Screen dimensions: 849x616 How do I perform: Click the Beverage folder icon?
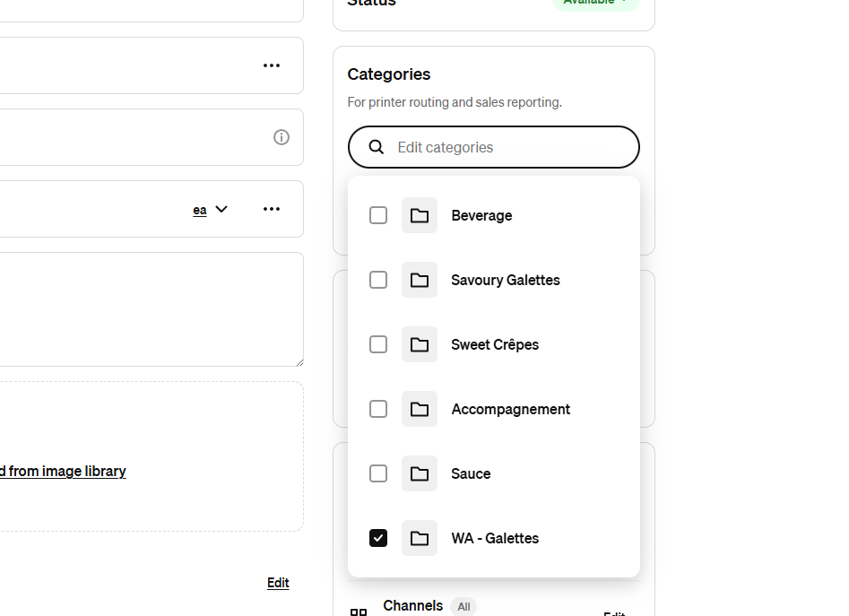pyautogui.click(x=419, y=215)
